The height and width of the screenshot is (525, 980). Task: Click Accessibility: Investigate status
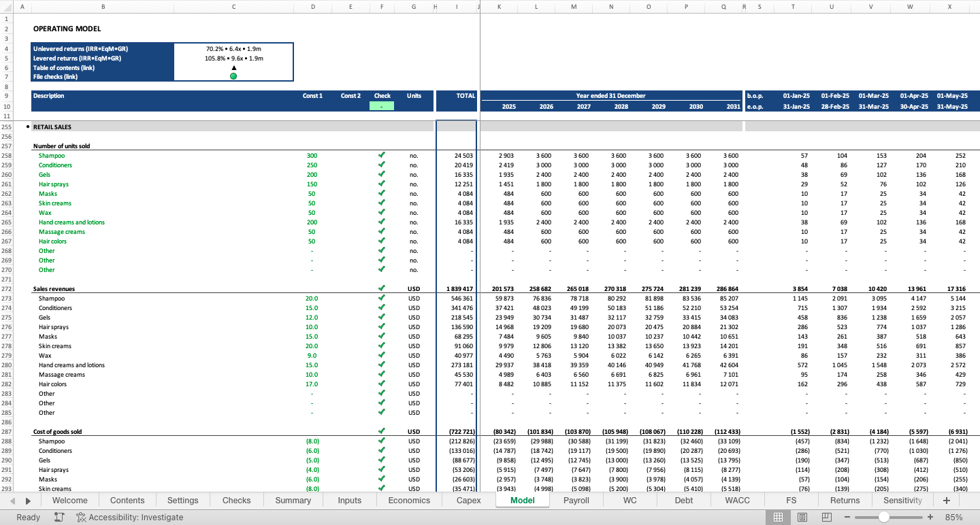pos(129,518)
